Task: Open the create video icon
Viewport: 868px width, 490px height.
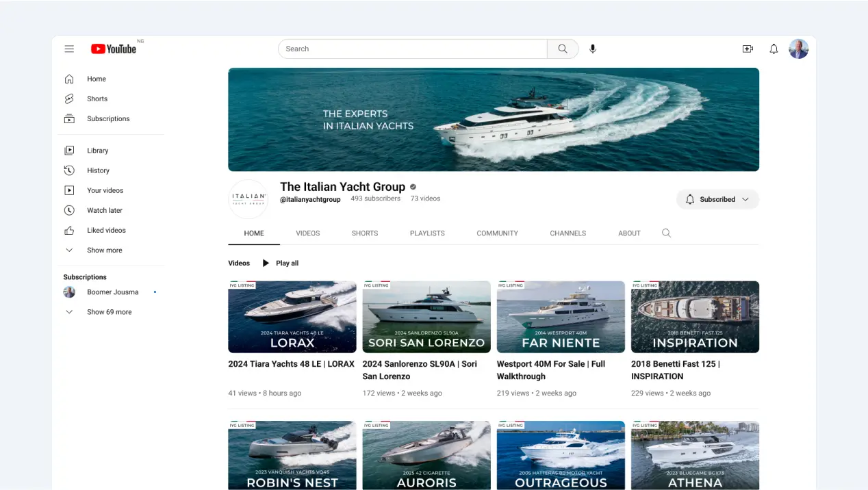Action: tap(748, 49)
